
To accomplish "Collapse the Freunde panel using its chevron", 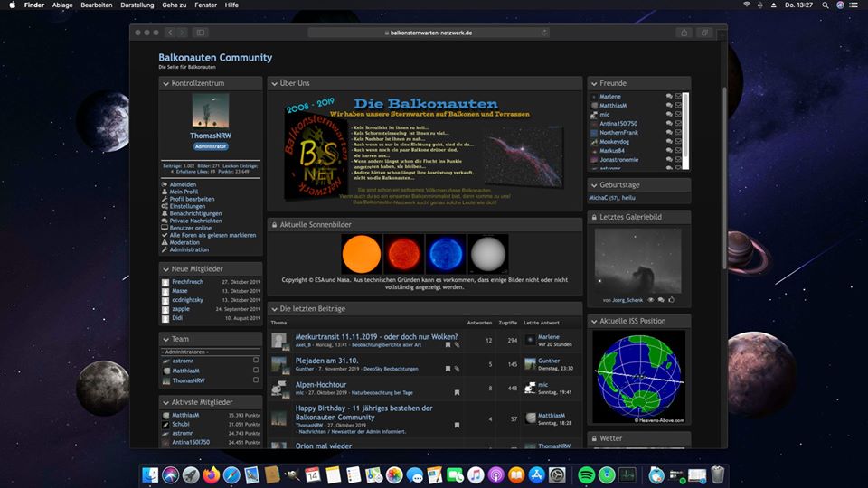I will pos(594,83).
